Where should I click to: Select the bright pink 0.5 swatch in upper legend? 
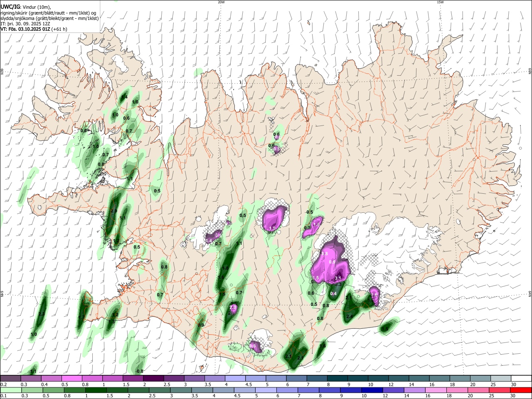[x=71, y=378]
